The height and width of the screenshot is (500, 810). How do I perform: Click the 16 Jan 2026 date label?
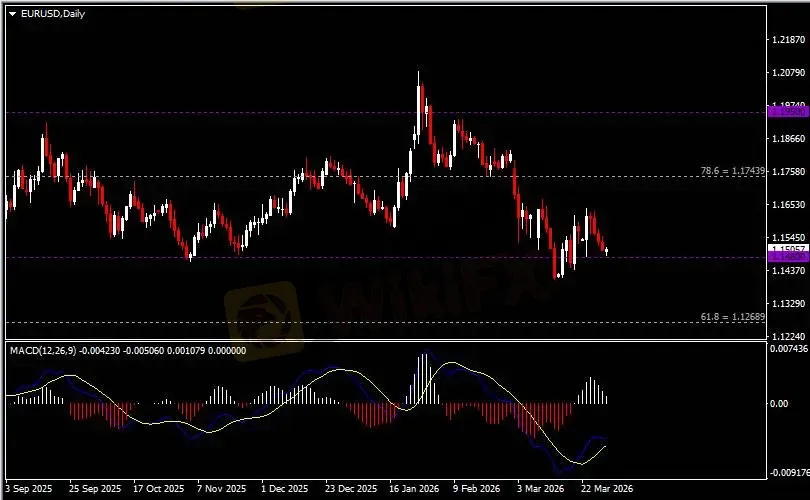click(x=411, y=489)
